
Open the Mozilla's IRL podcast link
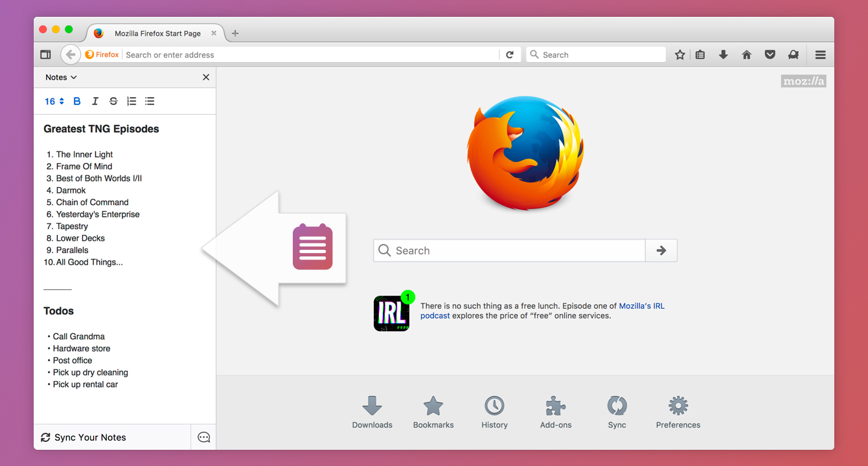pos(641,306)
